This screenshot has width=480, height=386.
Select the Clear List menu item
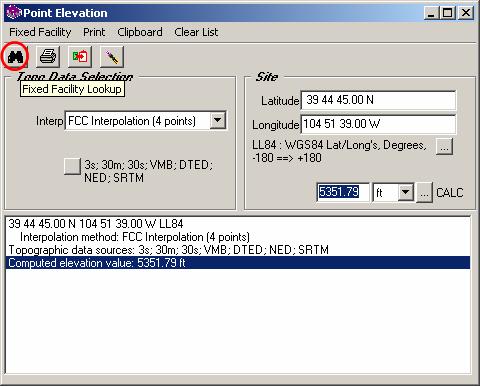coord(196,32)
